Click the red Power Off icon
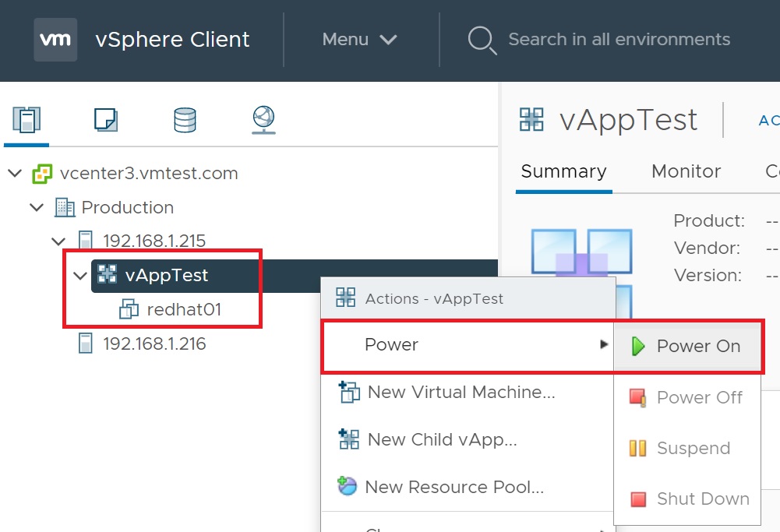Image resolution: width=780 pixels, height=532 pixels. (x=637, y=398)
